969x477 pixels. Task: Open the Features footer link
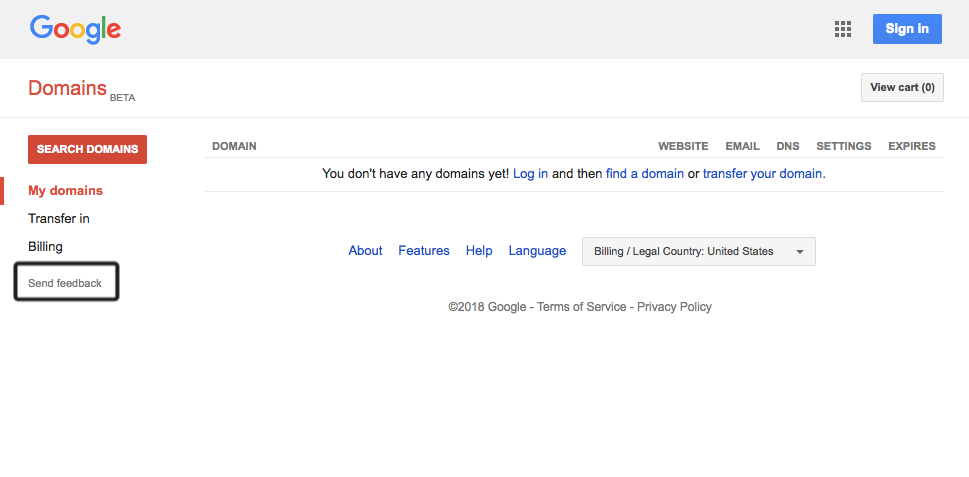click(x=424, y=251)
